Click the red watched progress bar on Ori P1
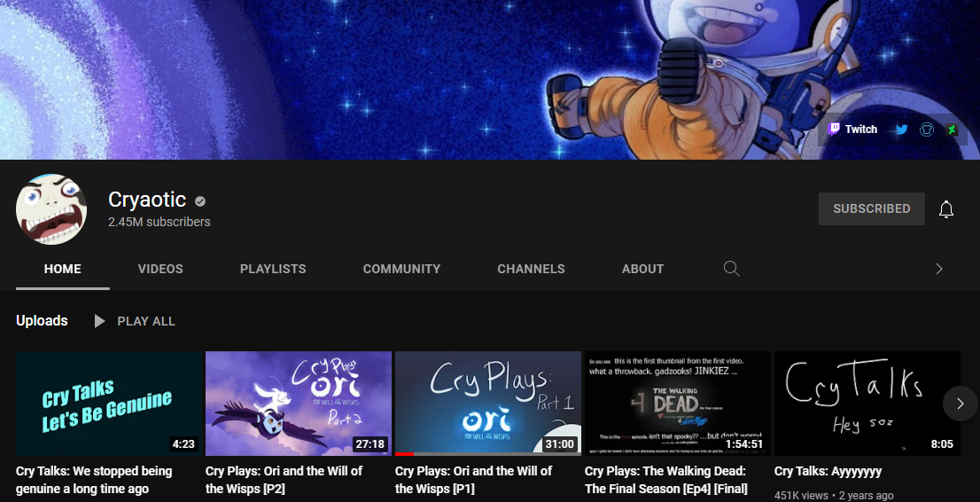This screenshot has width=980, height=502. click(x=404, y=454)
